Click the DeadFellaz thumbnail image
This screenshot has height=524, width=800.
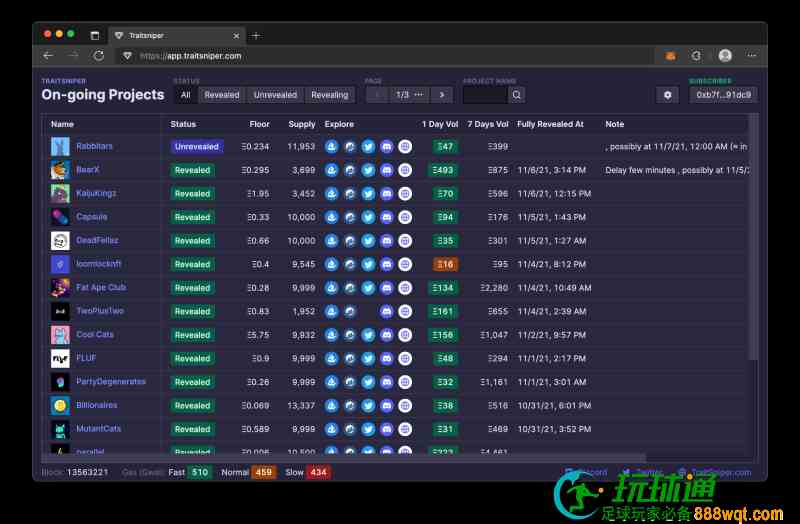tap(60, 241)
